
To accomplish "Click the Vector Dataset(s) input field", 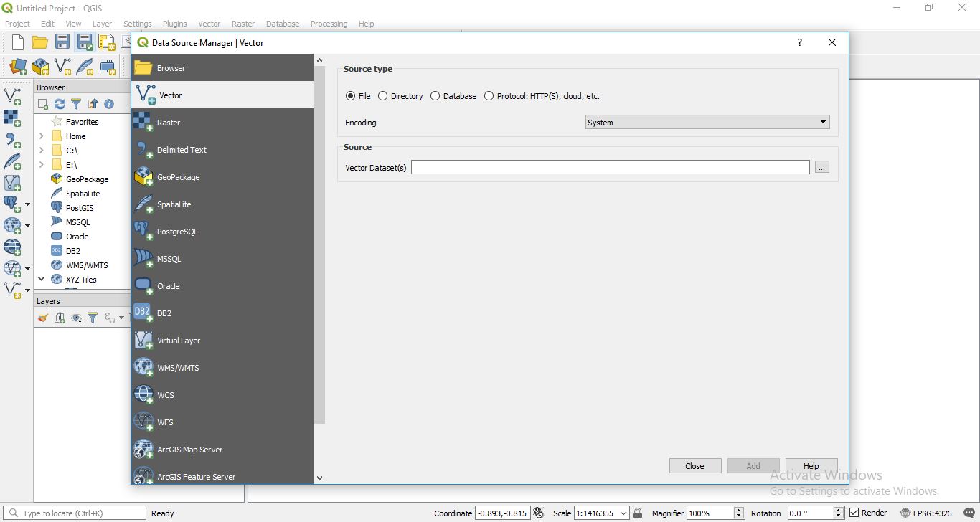I will 610,166.
